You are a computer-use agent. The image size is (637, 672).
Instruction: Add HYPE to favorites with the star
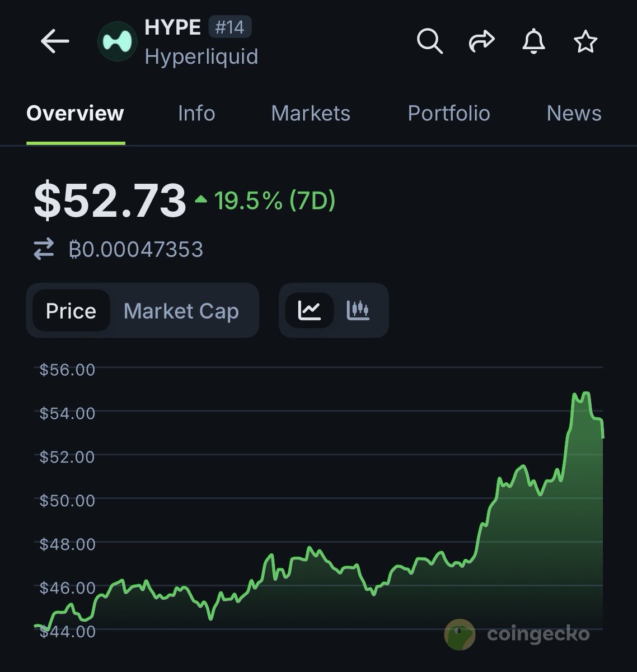(x=586, y=41)
